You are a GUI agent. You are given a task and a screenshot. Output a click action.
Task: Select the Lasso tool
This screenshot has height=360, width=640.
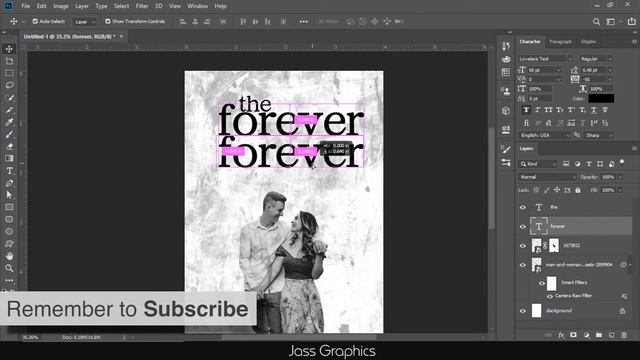(9, 85)
